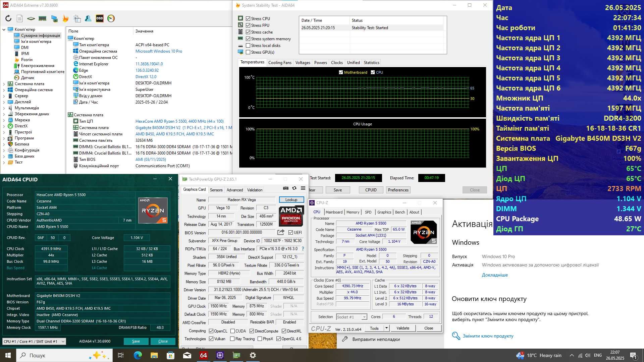Enable the Stress GPU(s) checkbox
Screen dimensions: 644x362
(248, 52)
